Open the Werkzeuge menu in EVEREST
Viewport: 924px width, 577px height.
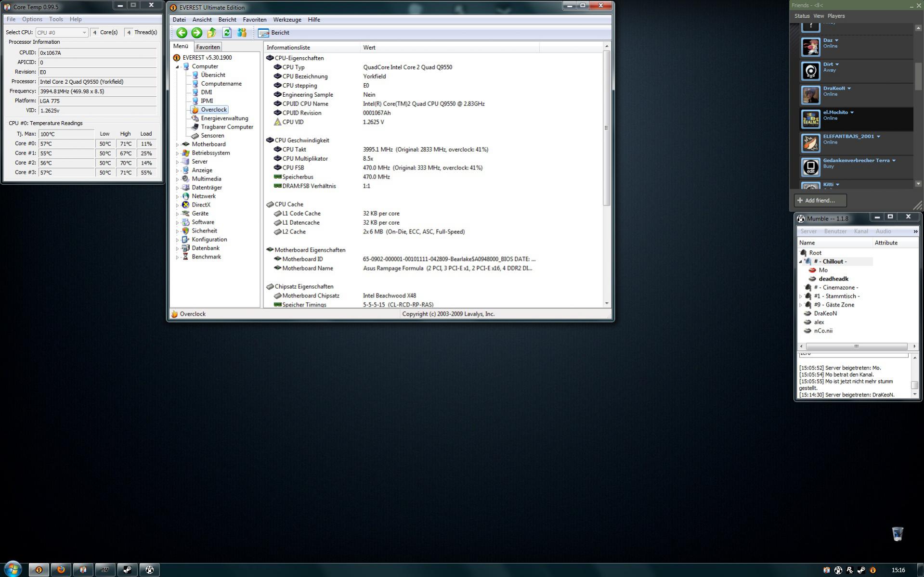[x=287, y=20]
